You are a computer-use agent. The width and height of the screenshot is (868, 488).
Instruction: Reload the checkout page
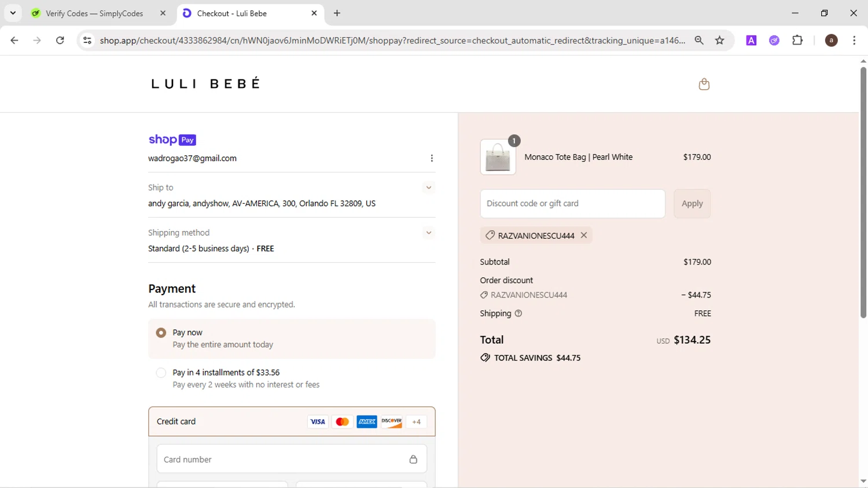60,41
